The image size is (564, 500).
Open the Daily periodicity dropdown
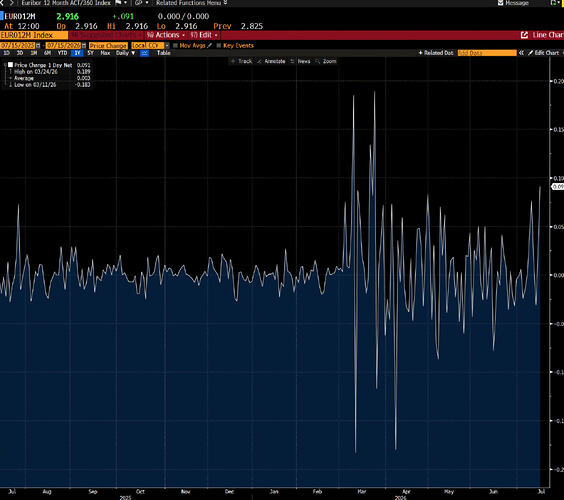(x=125, y=53)
